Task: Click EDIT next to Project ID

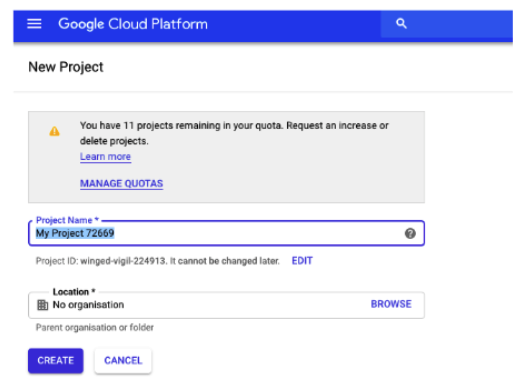Action: [302, 261]
